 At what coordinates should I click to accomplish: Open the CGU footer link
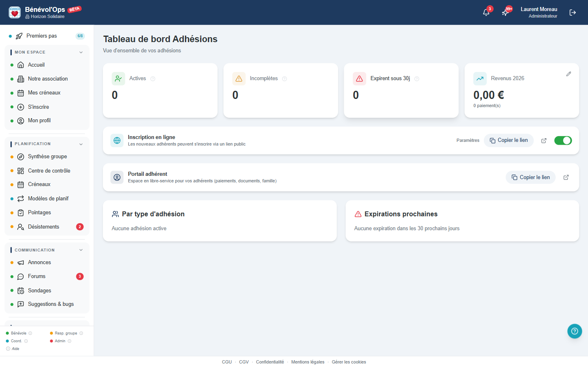(x=227, y=362)
